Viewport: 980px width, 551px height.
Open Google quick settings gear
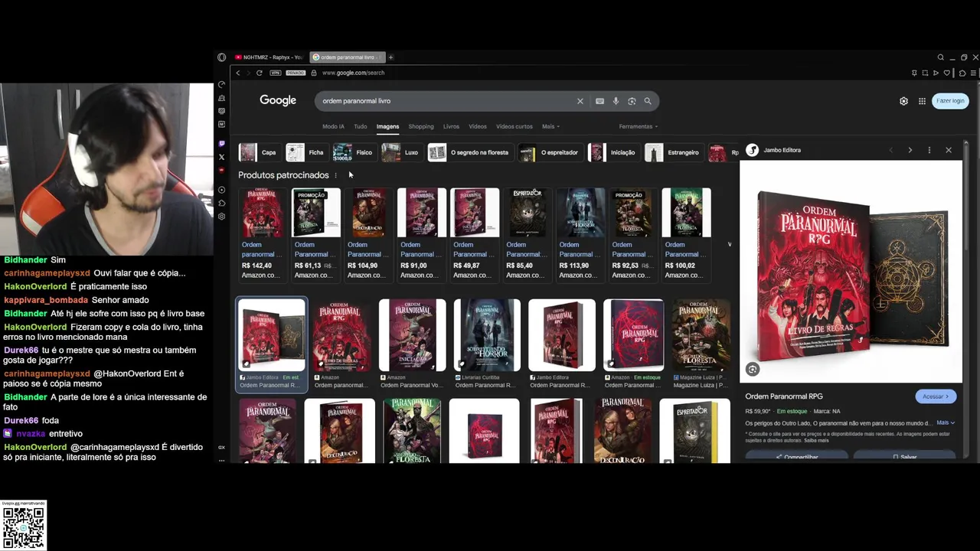tap(903, 101)
